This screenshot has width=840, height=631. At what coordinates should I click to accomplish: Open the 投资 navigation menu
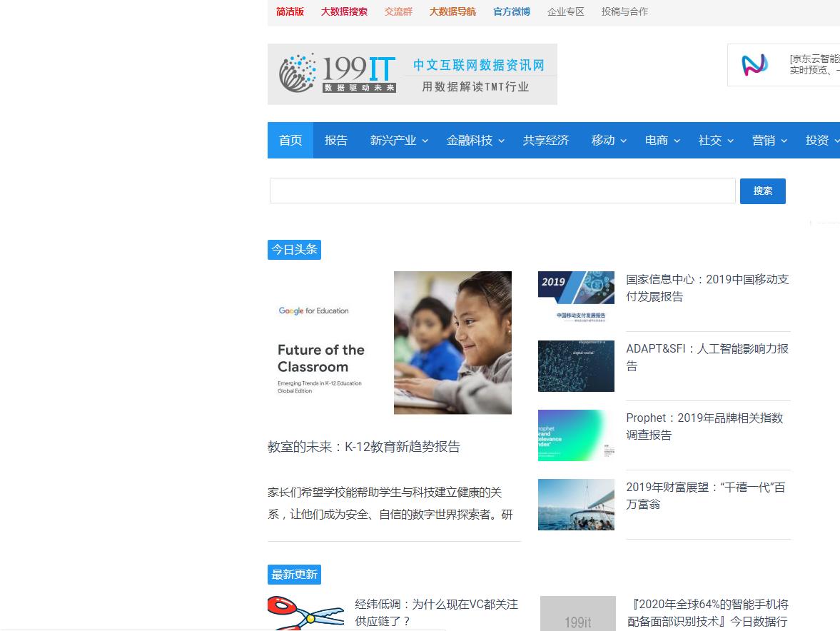pos(817,141)
